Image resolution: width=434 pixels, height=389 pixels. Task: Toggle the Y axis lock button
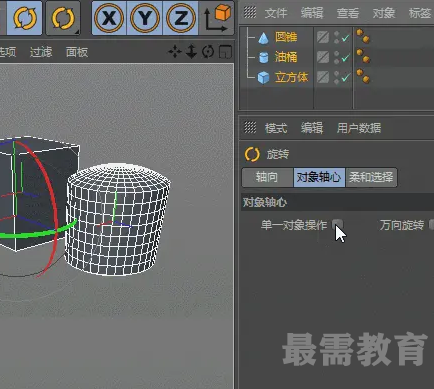[144, 18]
